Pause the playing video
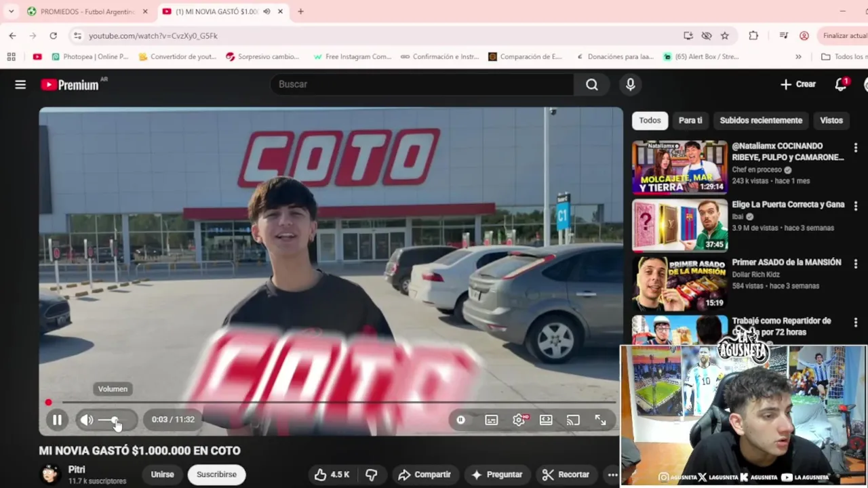The image size is (868, 488). click(57, 420)
